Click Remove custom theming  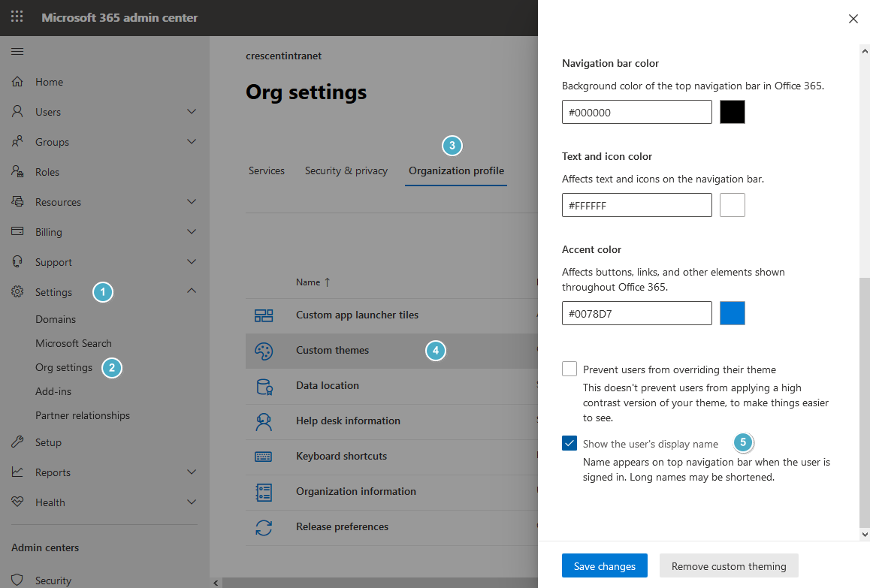coord(729,565)
